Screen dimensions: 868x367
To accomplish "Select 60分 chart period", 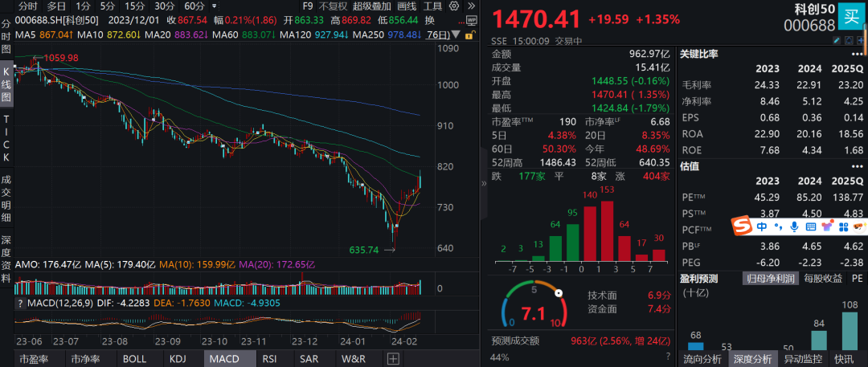I will 194,6.
